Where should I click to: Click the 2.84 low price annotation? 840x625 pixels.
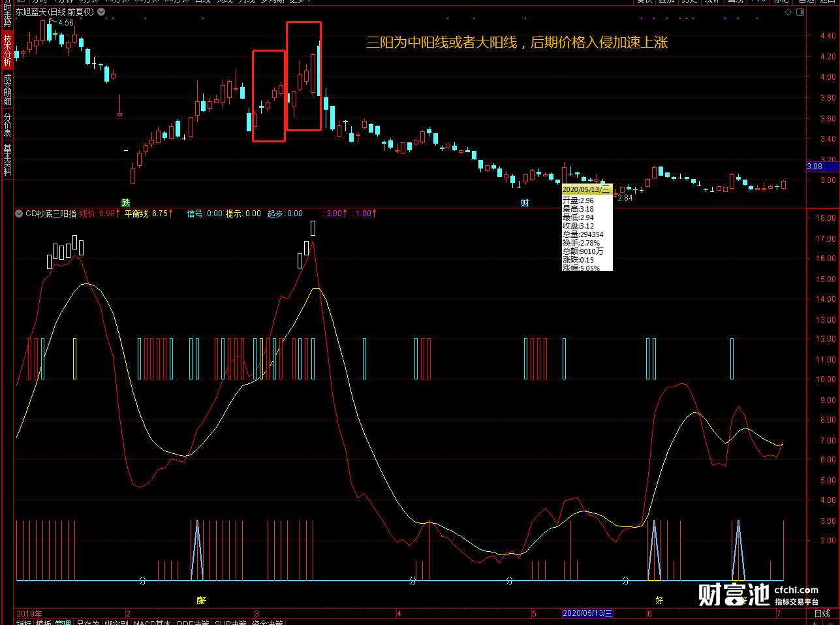pyautogui.click(x=625, y=198)
